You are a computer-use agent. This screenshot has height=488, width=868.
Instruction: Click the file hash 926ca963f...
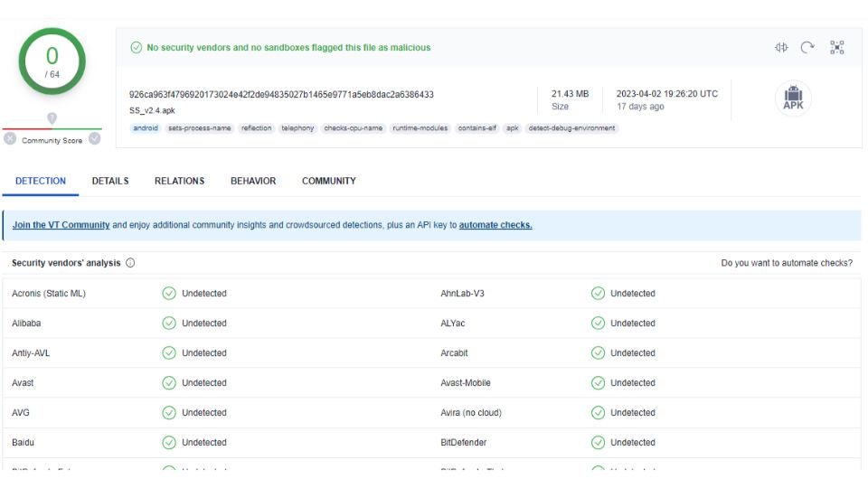[281, 95]
